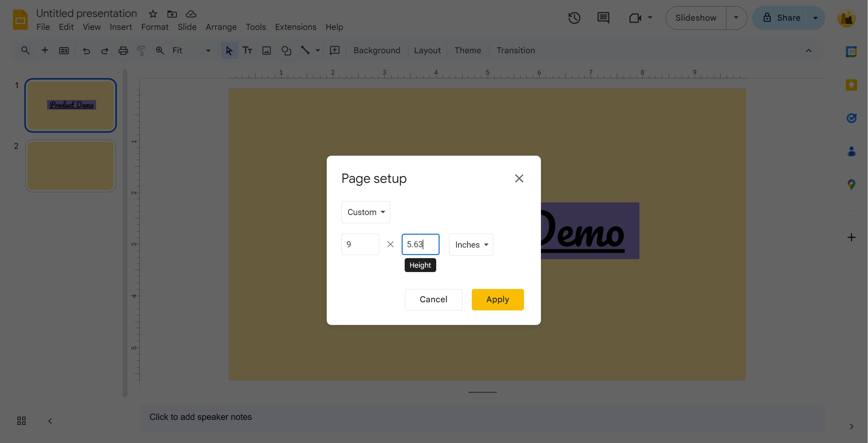Open the File menu
The image size is (868, 443).
point(43,27)
